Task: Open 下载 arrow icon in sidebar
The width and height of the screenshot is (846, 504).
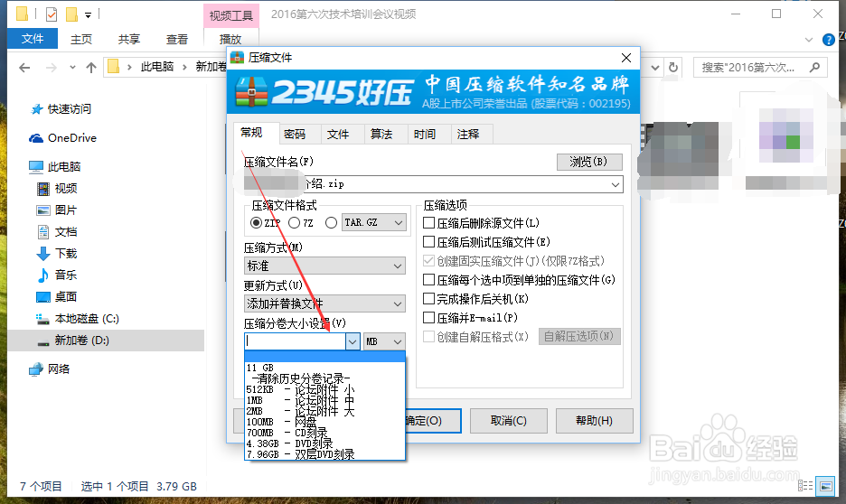Action: (x=43, y=253)
